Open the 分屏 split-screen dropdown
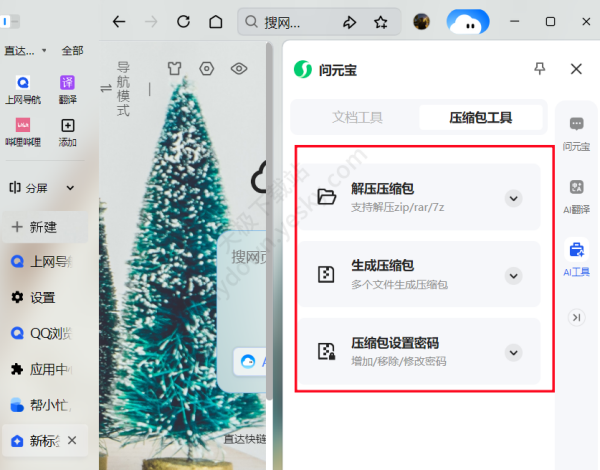This screenshot has width=600, height=470. click(34, 187)
